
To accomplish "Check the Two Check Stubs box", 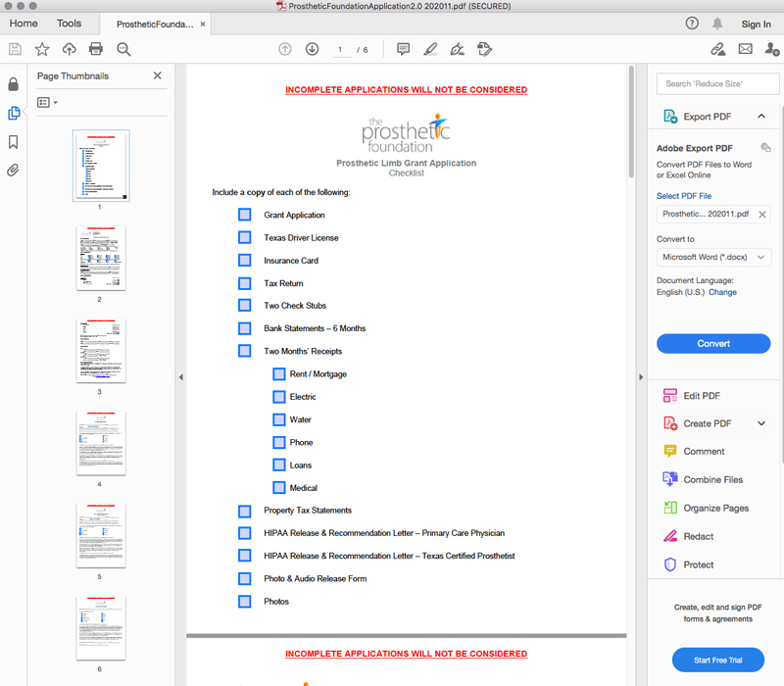I will 244,306.
